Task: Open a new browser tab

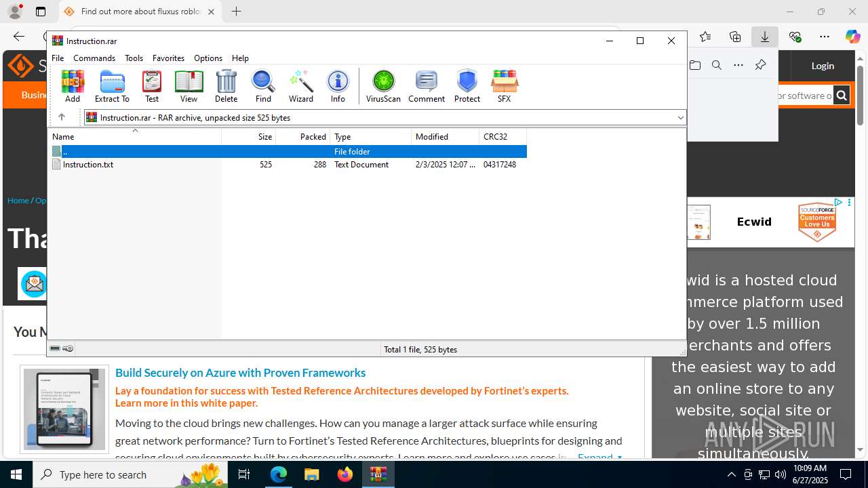Action: coord(236,12)
